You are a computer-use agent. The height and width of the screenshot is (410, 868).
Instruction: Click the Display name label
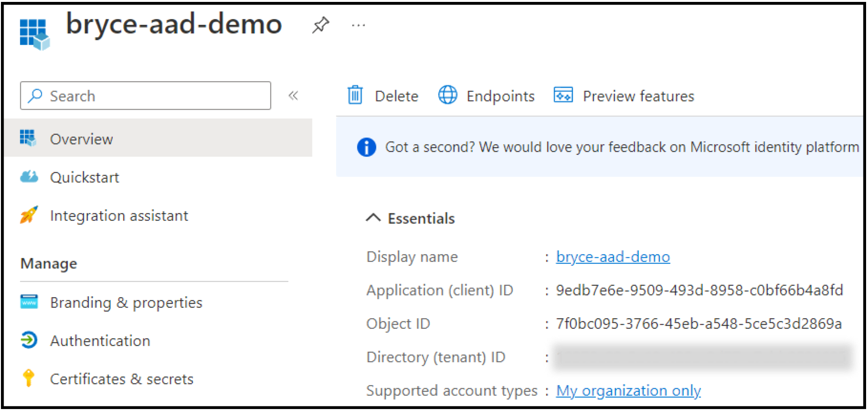click(x=412, y=257)
